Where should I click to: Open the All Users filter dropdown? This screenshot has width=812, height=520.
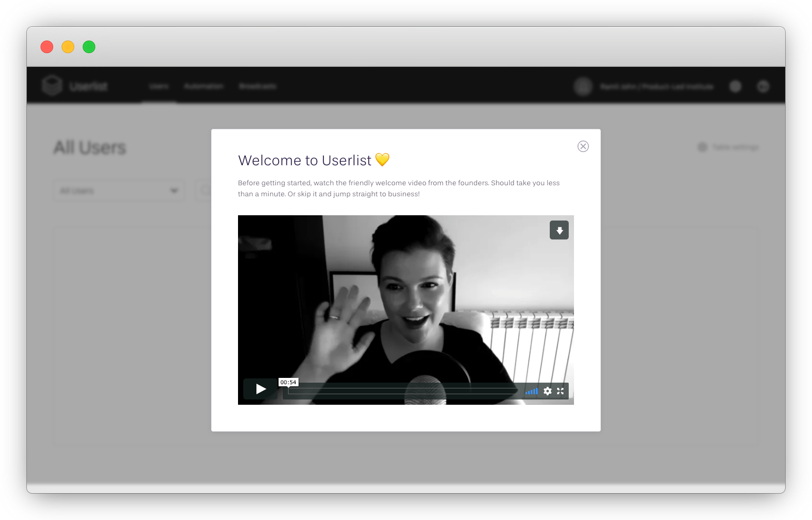pyautogui.click(x=118, y=191)
